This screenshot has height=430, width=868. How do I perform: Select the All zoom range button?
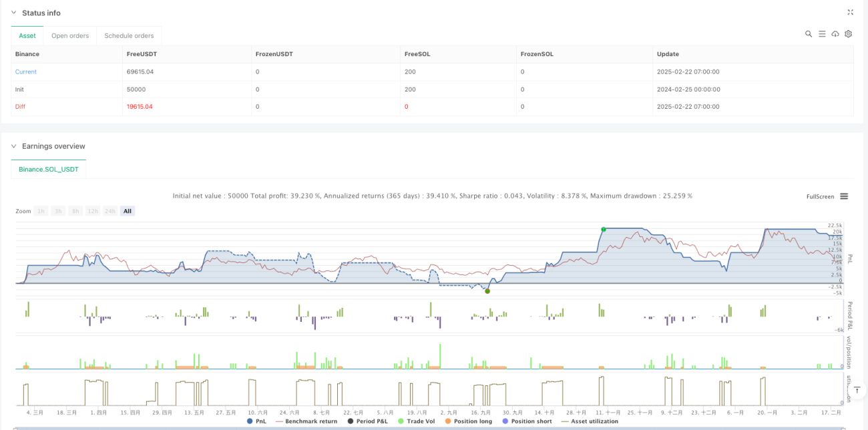[x=128, y=211]
